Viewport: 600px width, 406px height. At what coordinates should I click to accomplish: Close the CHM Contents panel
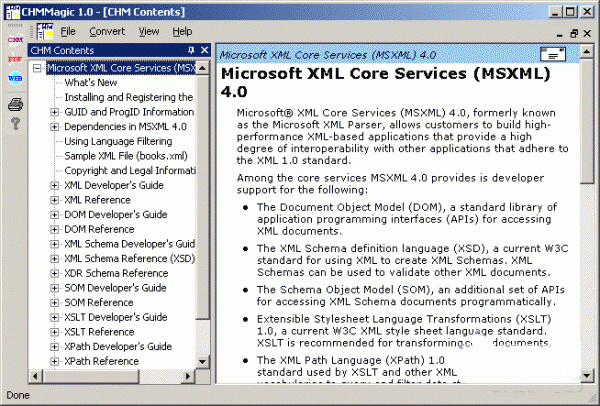point(204,50)
